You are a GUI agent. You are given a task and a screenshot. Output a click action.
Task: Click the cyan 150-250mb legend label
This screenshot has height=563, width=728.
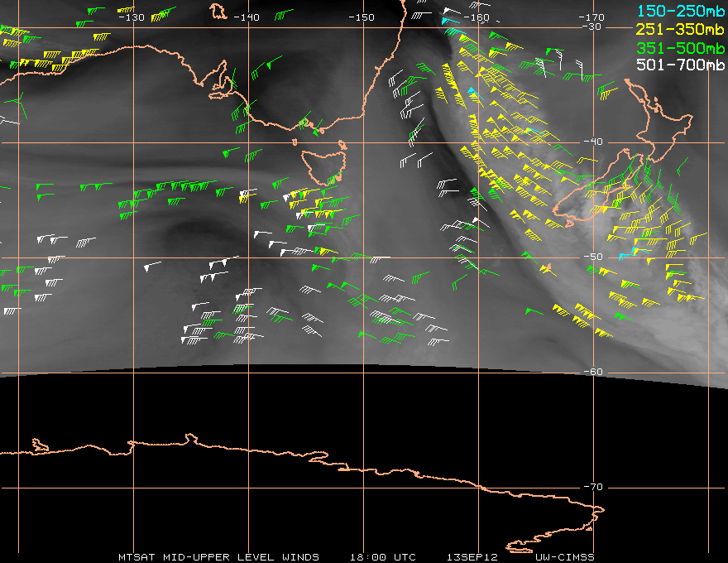pyautogui.click(x=680, y=11)
